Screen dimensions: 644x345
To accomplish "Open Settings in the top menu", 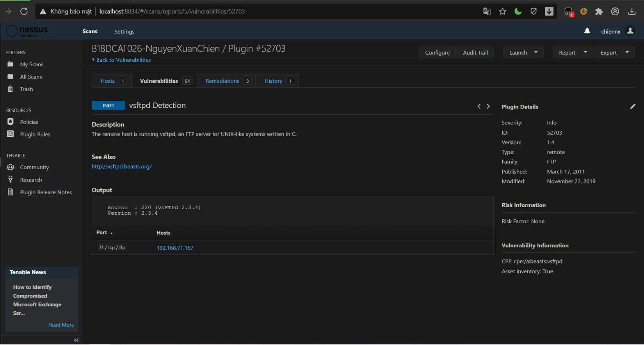I will coord(124,32).
